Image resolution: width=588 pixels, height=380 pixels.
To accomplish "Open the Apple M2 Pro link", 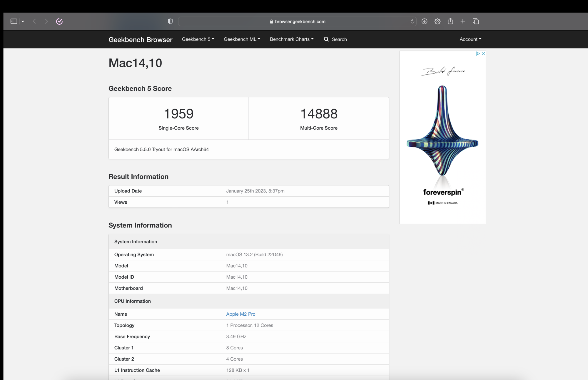I will 240,314.
